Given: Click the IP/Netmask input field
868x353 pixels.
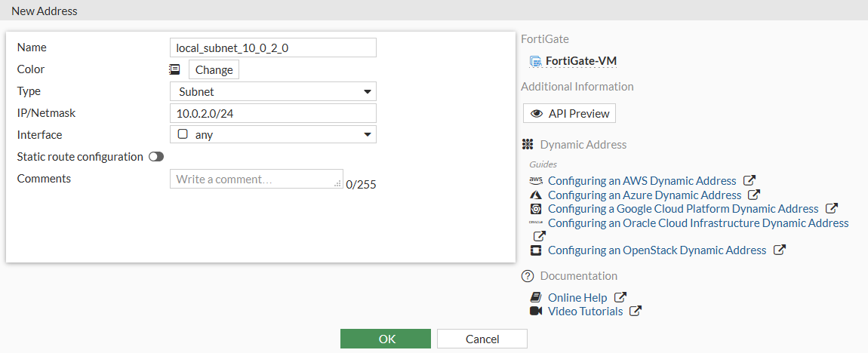Looking at the screenshot, I should tap(272, 113).
